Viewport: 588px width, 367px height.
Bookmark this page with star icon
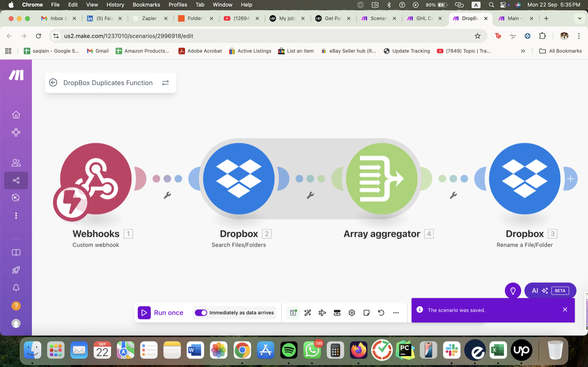[477, 36]
